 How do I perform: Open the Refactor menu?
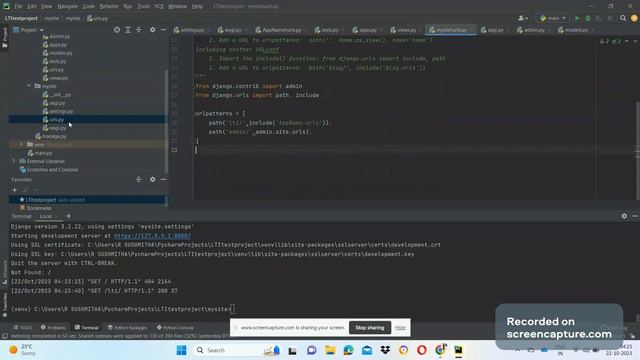(109, 7)
